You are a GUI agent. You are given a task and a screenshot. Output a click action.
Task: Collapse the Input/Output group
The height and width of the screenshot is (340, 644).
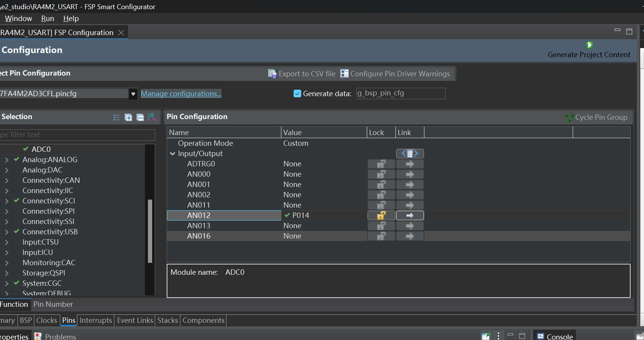[173, 154]
